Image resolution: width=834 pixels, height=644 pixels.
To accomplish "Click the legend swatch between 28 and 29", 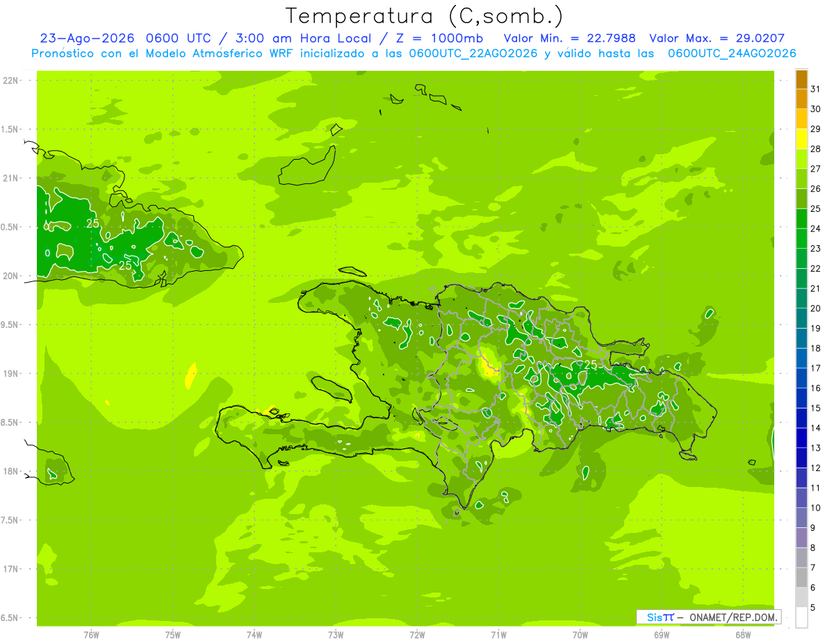I will (801, 139).
